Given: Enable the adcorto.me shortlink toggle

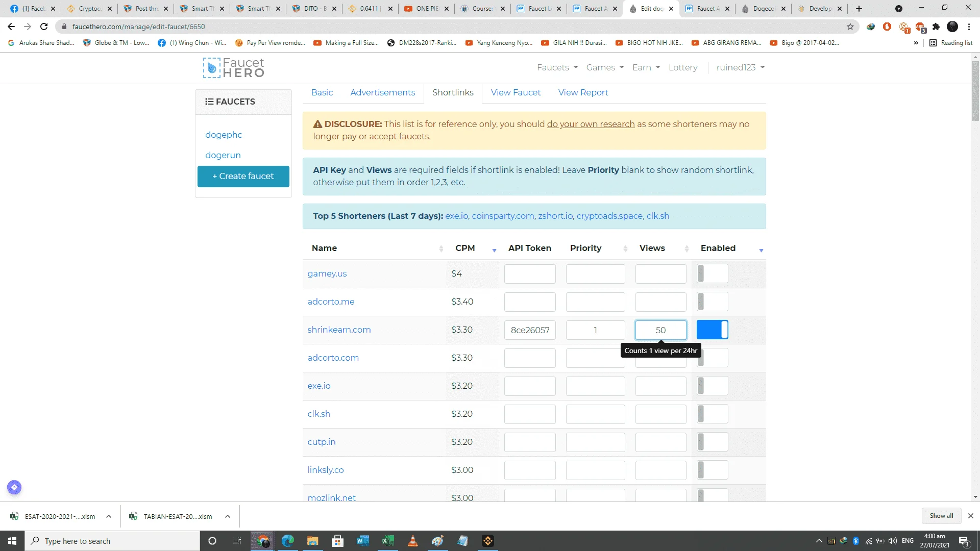Looking at the screenshot, I should pos(713,302).
